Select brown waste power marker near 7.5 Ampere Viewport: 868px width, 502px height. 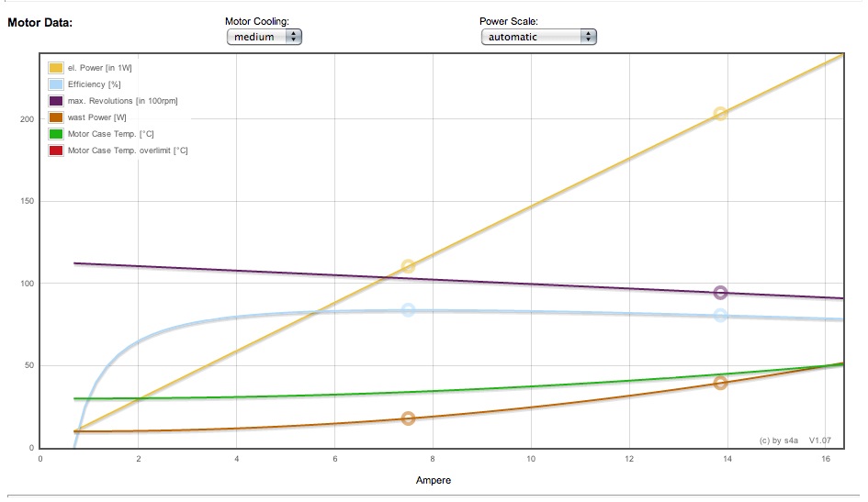(x=408, y=418)
